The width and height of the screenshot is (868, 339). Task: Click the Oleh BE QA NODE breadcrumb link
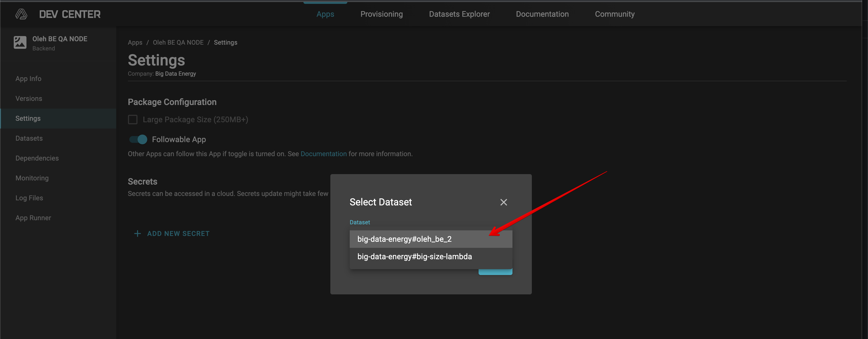coord(178,42)
